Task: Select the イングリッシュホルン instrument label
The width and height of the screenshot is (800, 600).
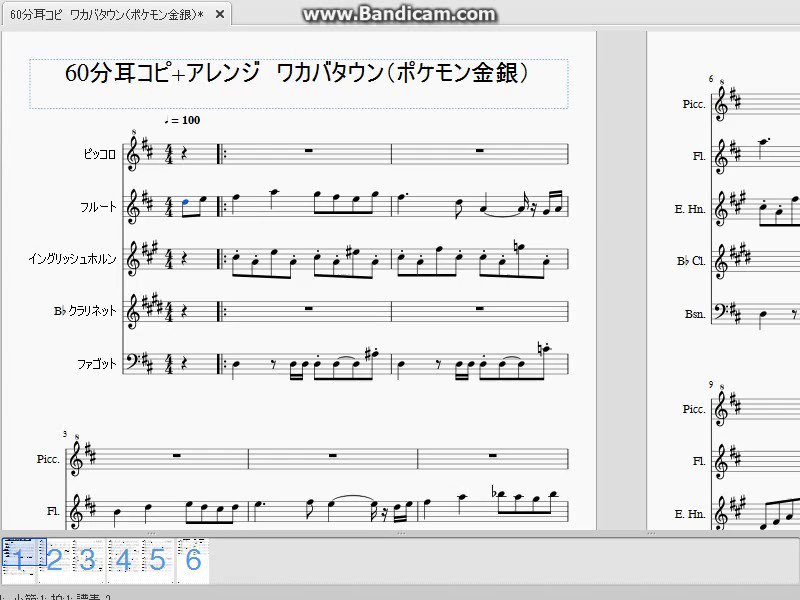Action: pyautogui.click(x=72, y=259)
